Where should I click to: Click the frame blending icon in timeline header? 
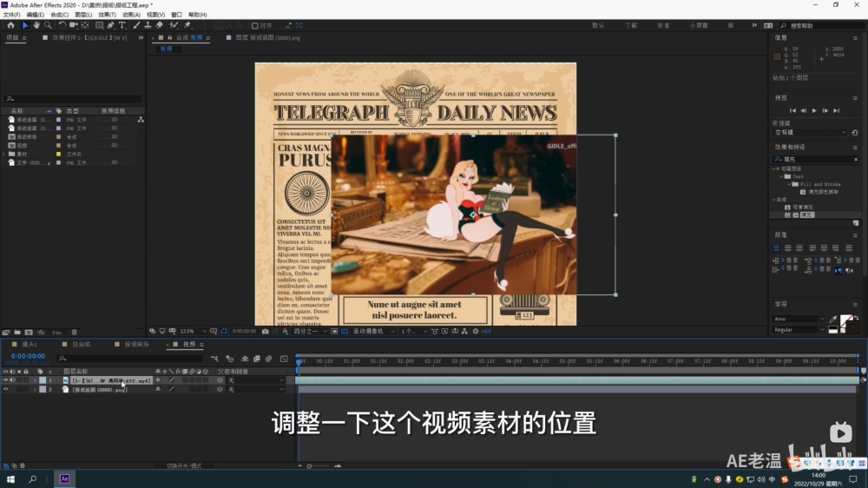pyautogui.click(x=256, y=359)
